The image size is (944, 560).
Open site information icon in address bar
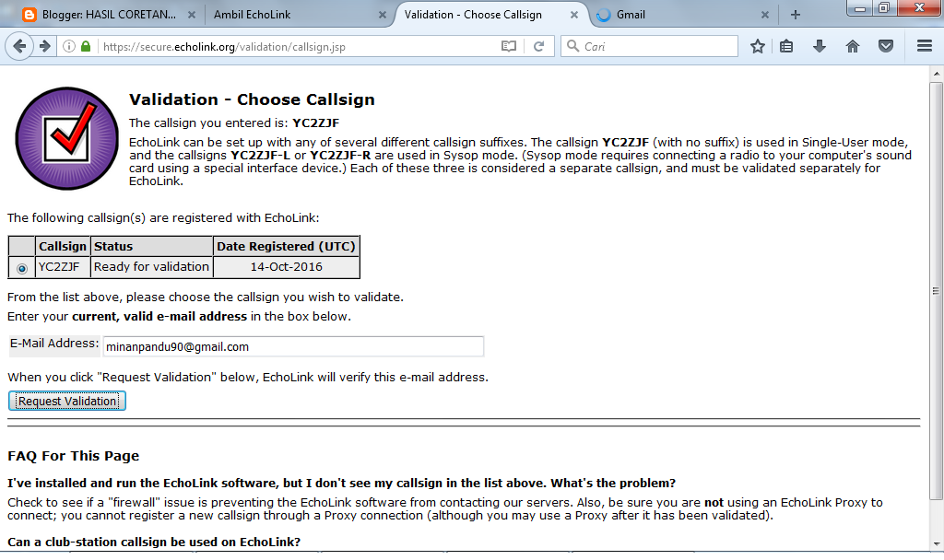[x=69, y=46]
